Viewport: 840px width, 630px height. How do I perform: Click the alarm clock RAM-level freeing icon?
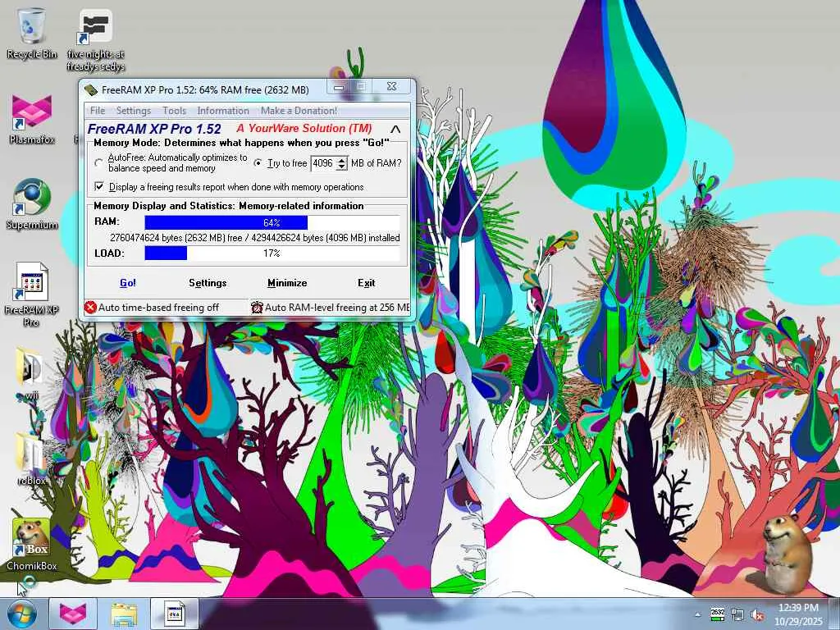[x=257, y=307]
